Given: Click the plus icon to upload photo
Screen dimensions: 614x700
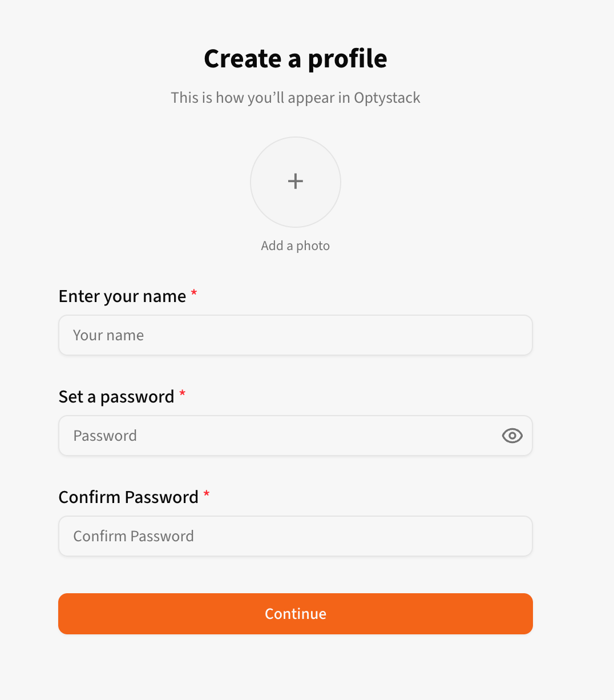Looking at the screenshot, I should (x=296, y=182).
